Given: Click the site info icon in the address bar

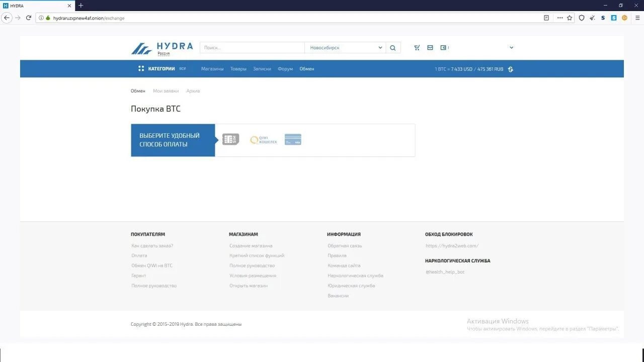Looking at the screenshot, I should pyautogui.click(x=41, y=18).
